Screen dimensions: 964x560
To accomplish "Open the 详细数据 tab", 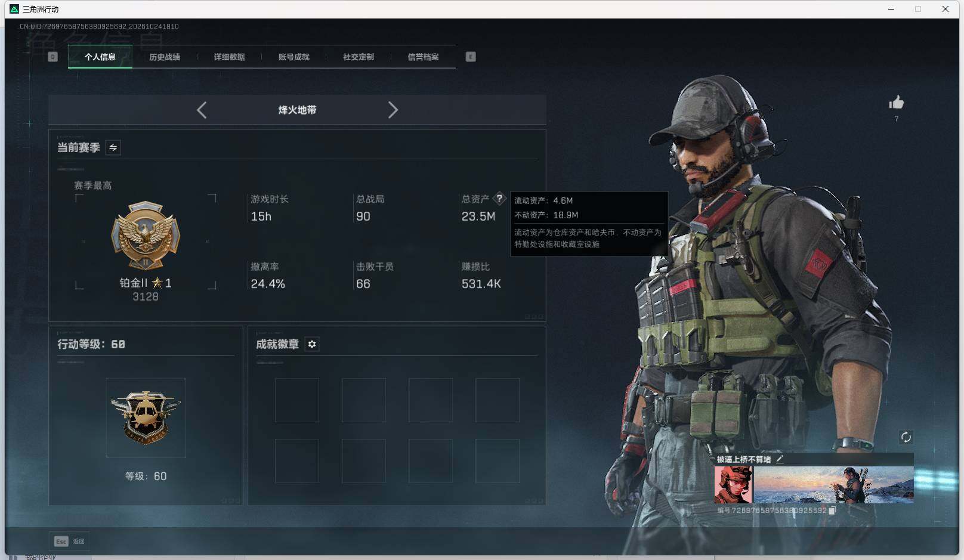I will 229,57.
